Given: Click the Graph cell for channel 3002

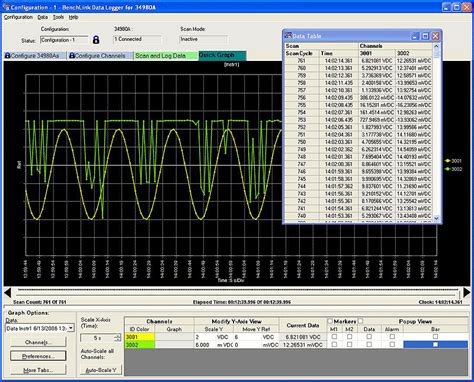Looking at the screenshot, I should pos(174,345).
